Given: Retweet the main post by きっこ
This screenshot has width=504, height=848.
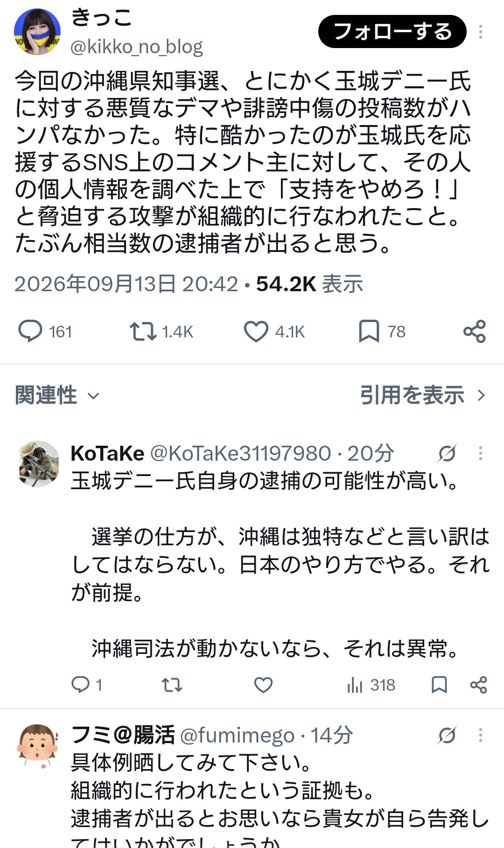Looking at the screenshot, I should [143, 331].
